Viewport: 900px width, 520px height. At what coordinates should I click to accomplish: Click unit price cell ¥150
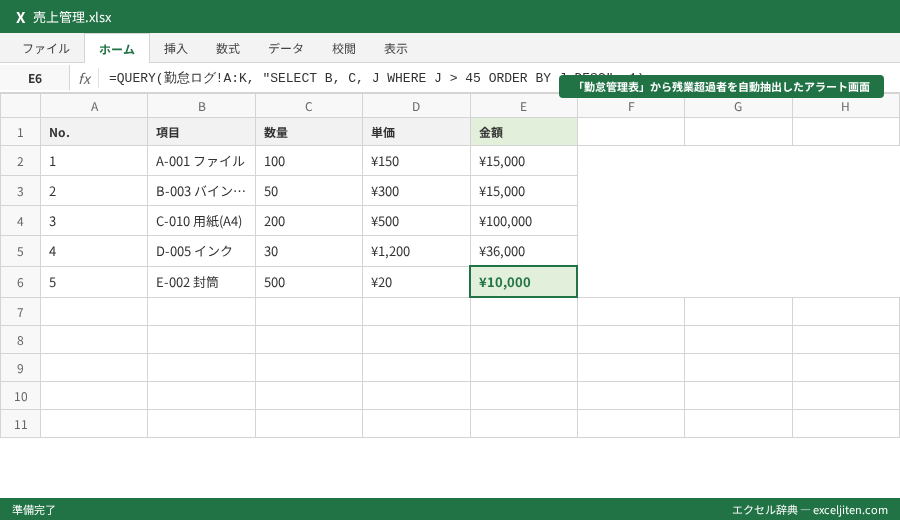[416, 161]
